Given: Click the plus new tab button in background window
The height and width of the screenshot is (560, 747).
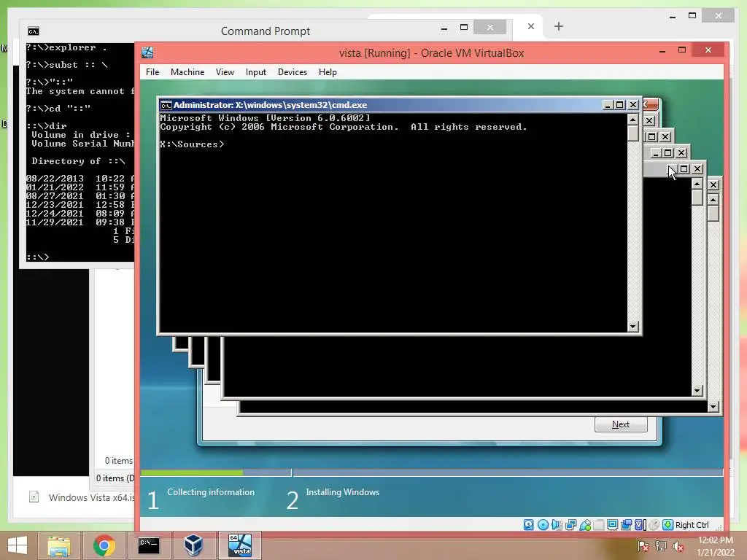Looking at the screenshot, I should [559, 27].
